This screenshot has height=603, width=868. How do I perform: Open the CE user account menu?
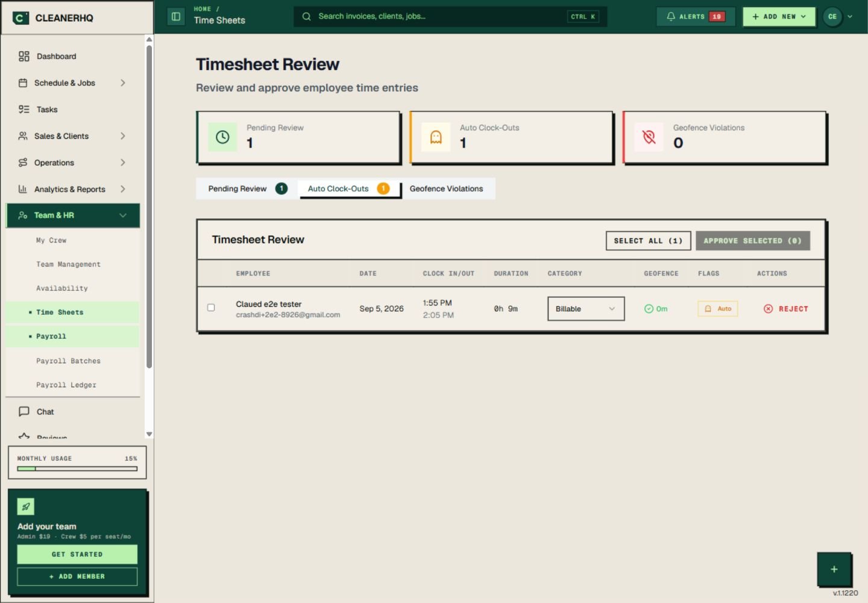coord(838,17)
